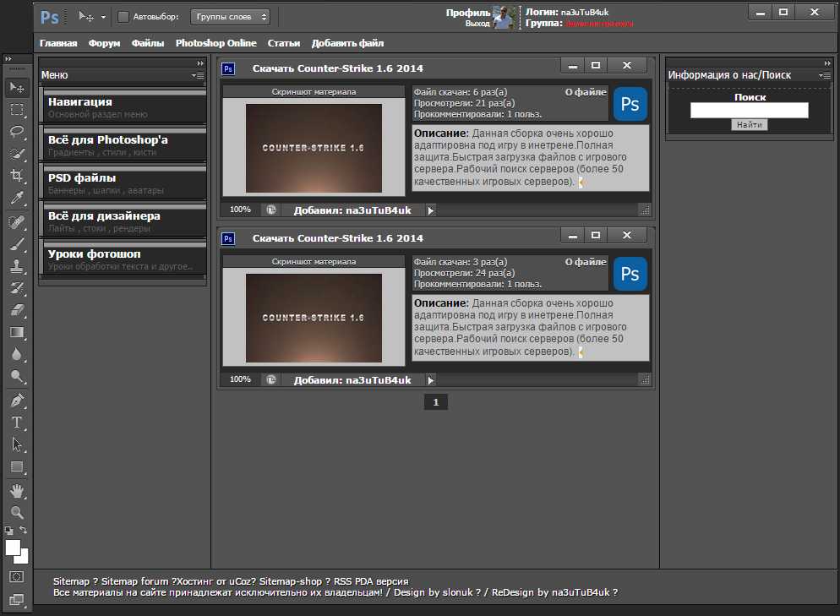Select the Clone Stamp tool
This screenshot has height=616, width=840.
click(x=17, y=265)
